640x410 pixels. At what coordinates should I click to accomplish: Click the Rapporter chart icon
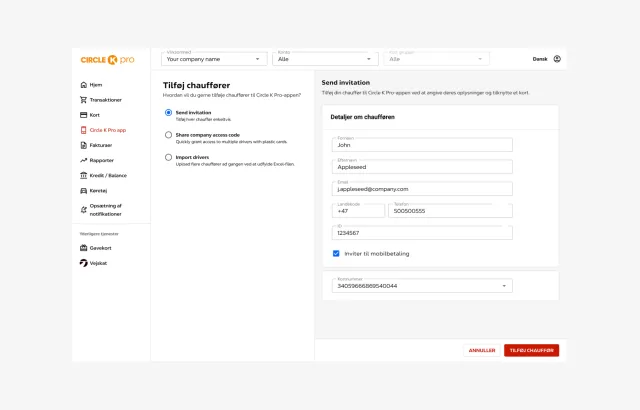pyautogui.click(x=84, y=160)
